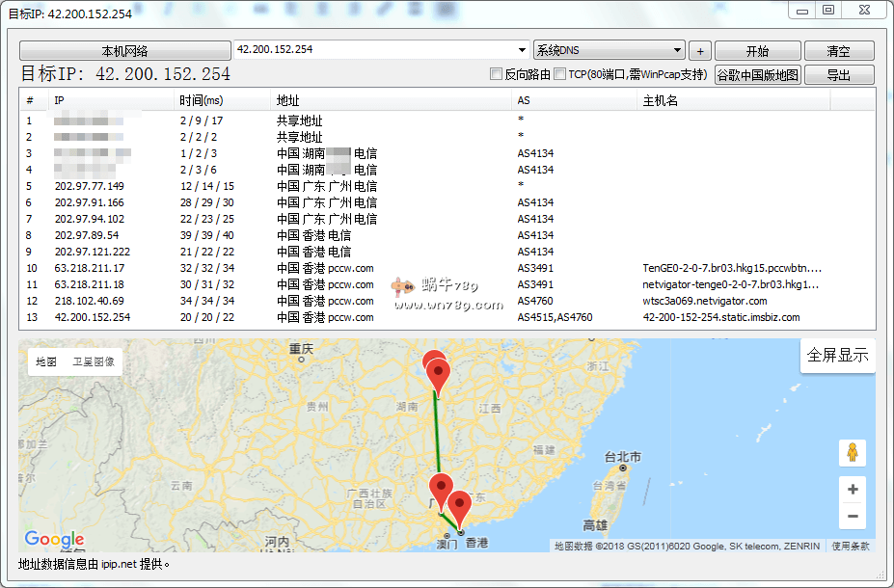Toggle the TCP port 80 checkbox
Viewport: 894px width, 588px height.
pos(560,74)
